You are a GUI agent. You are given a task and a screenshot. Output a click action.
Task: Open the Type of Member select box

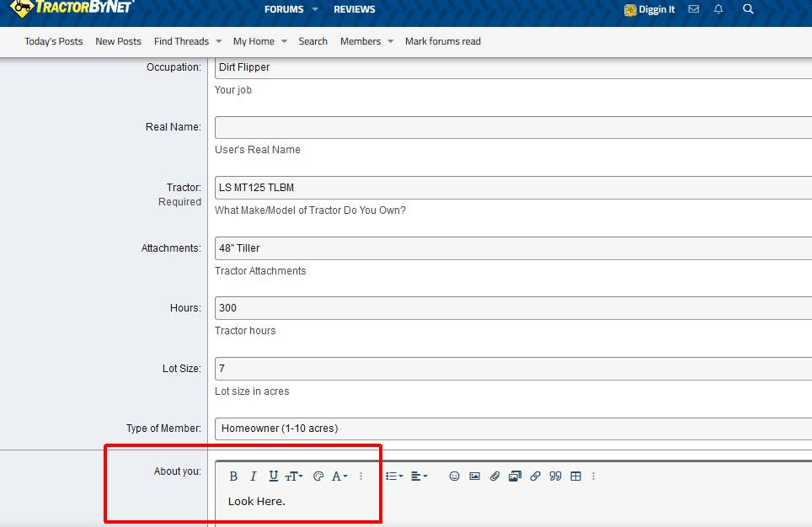[x=512, y=429]
